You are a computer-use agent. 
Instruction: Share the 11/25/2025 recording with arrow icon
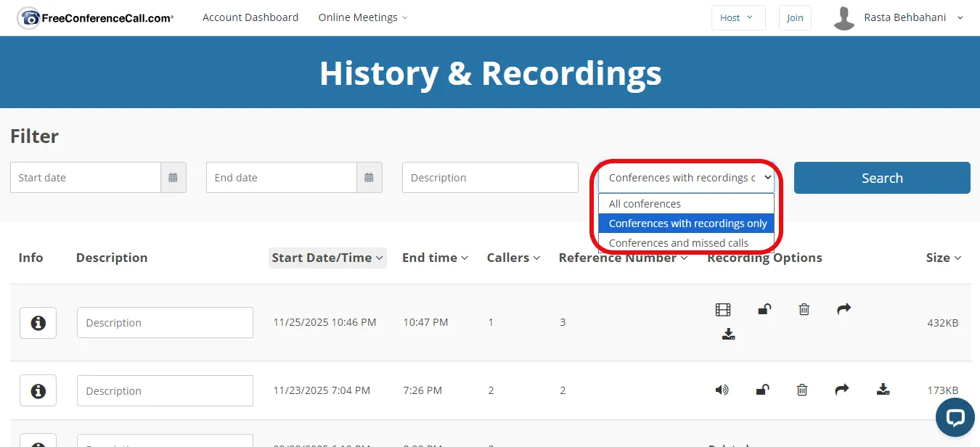(843, 309)
